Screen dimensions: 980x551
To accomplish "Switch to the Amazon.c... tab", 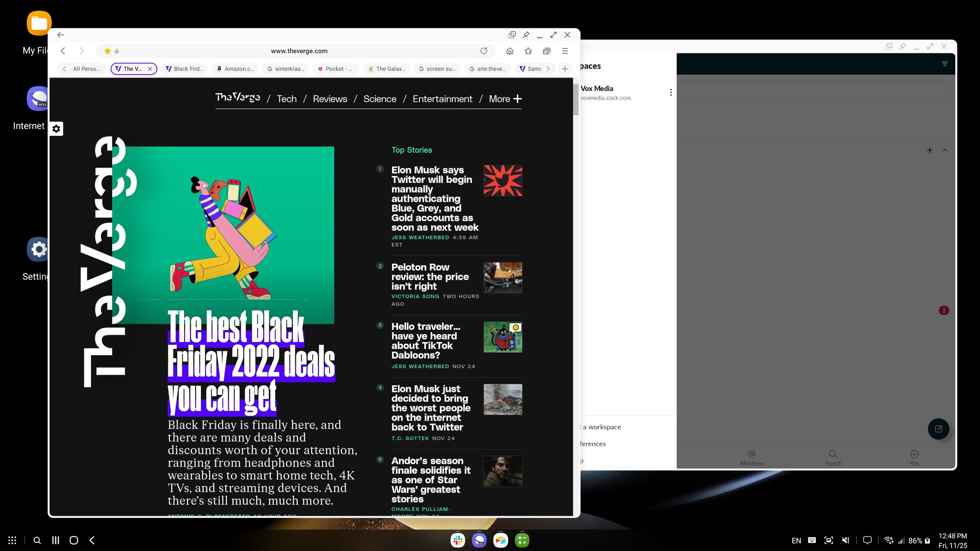I will (x=235, y=69).
